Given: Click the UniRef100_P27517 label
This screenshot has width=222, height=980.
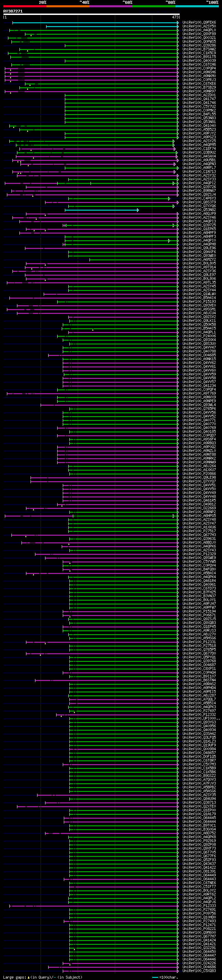Looking at the screenshot, I should [x=199, y=531].
